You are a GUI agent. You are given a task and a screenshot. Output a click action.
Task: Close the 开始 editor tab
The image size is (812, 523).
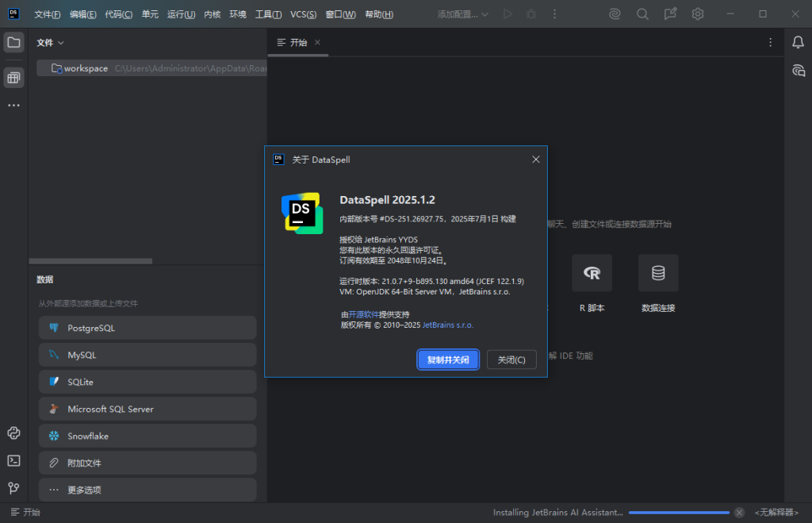tap(317, 43)
